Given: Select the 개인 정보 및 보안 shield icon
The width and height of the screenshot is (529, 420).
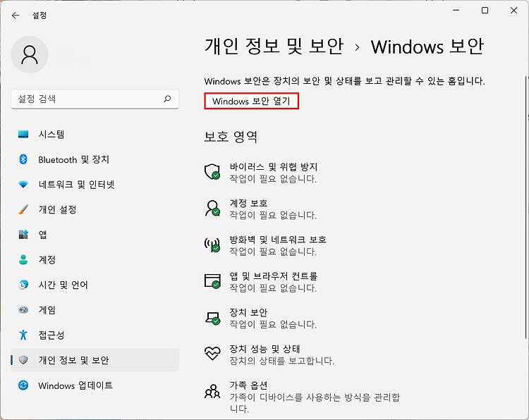Looking at the screenshot, I should pos(23,360).
